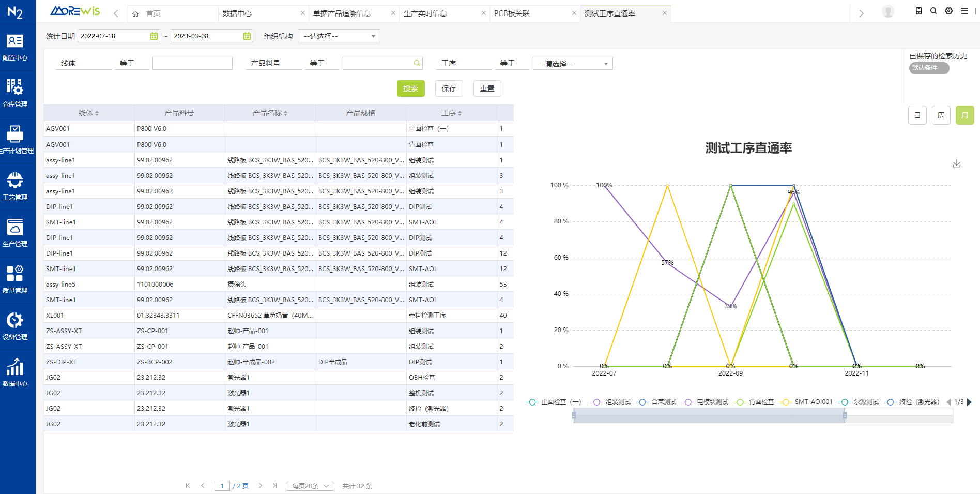Screen dimensions: 980x494
Task: Click the chart download icon
Action: [957, 163]
